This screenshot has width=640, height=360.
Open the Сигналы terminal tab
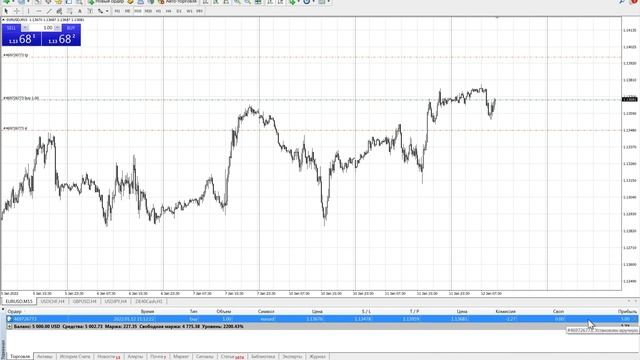point(204,356)
